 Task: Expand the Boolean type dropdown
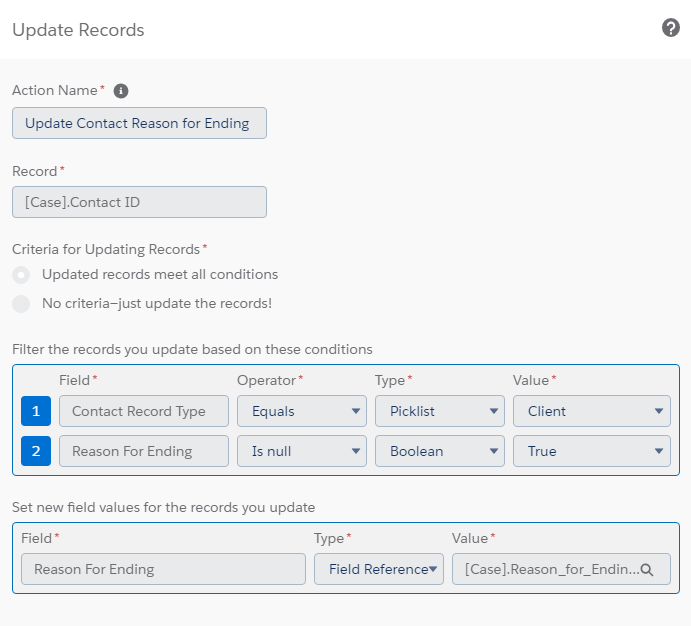point(440,451)
